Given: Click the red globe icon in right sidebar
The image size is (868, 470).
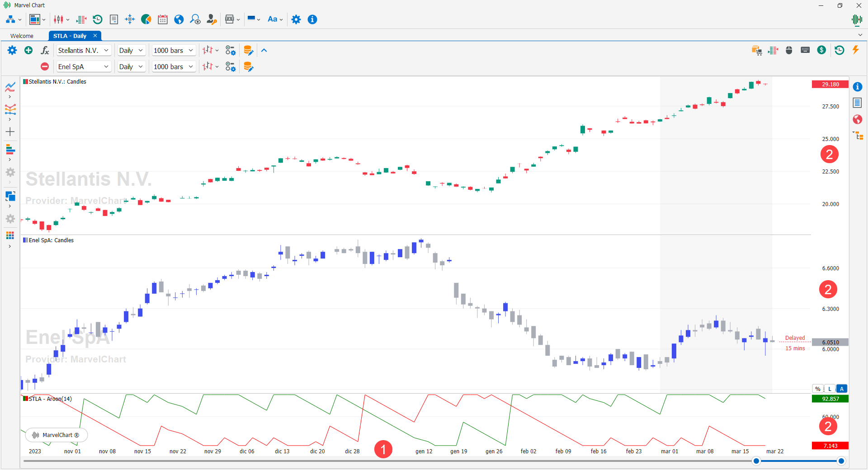Looking at the screenshot, I should (858, 119).
